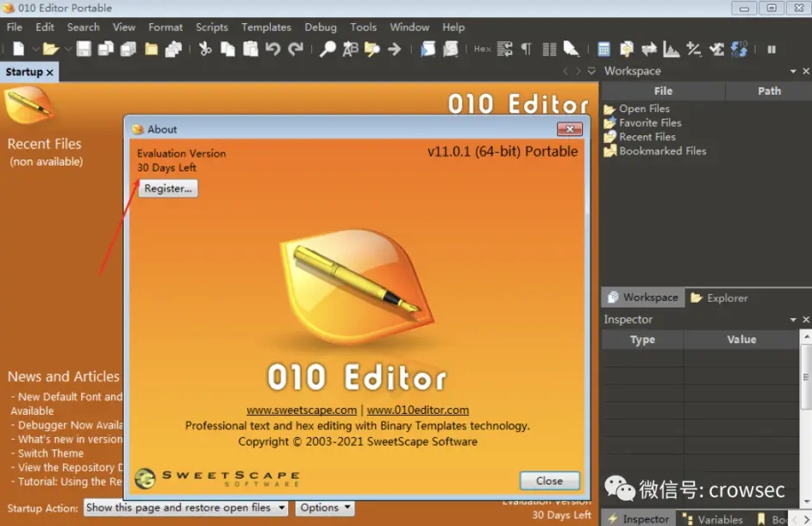Click the Find magnifier toolbar icon

[328, 49]
